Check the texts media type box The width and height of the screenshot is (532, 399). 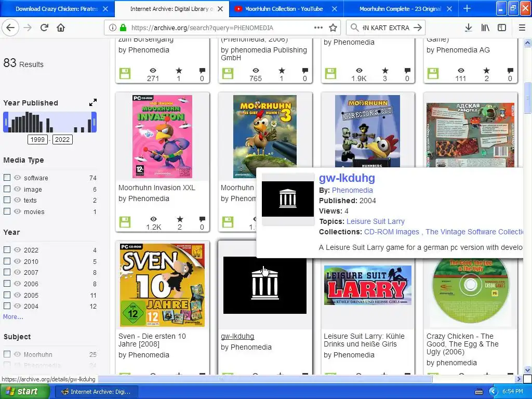pos(7,200)
